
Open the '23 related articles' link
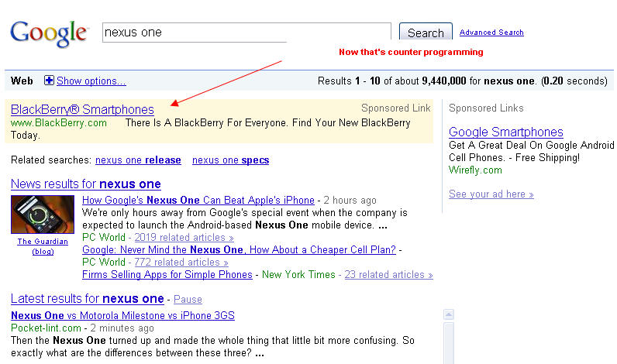(x=389, y=274)
